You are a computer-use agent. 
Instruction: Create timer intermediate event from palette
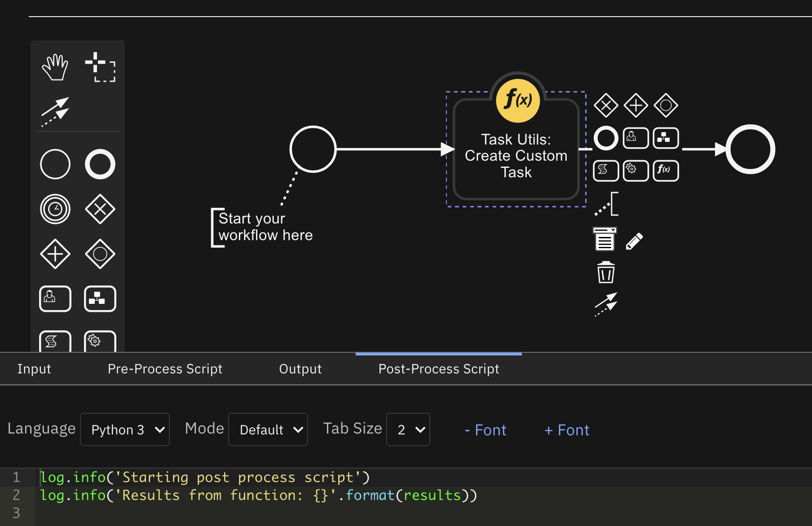55,209
